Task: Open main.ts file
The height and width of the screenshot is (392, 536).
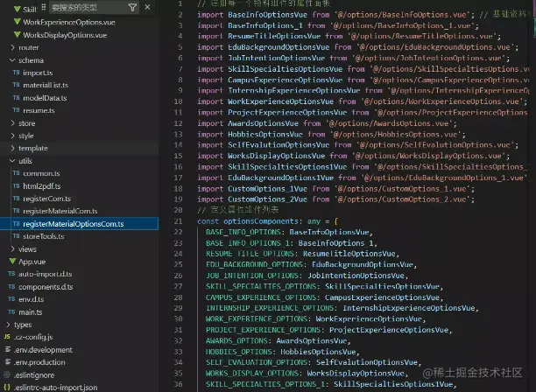Action: [31, 312]
